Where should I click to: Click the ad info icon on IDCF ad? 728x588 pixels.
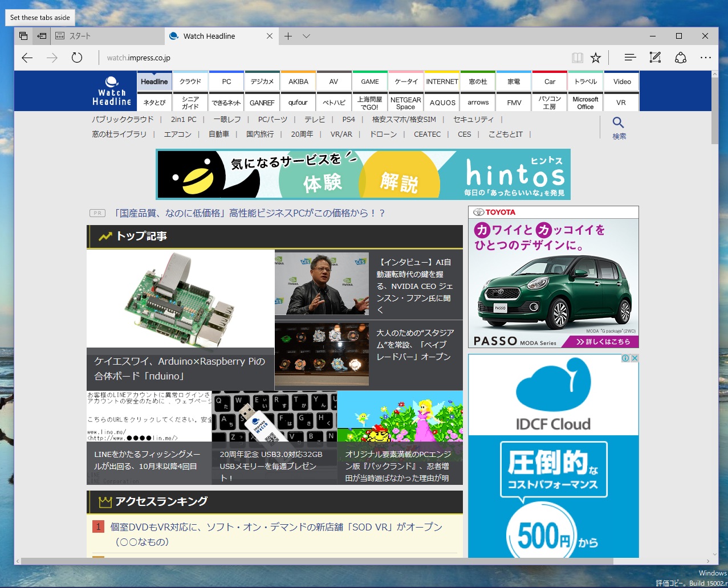(x=625, y=358)
